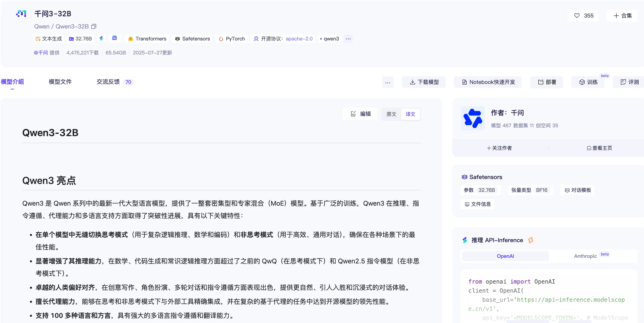Select the OpenAI code tab
This screenshot has width=644, height=323.
[505, 256]
